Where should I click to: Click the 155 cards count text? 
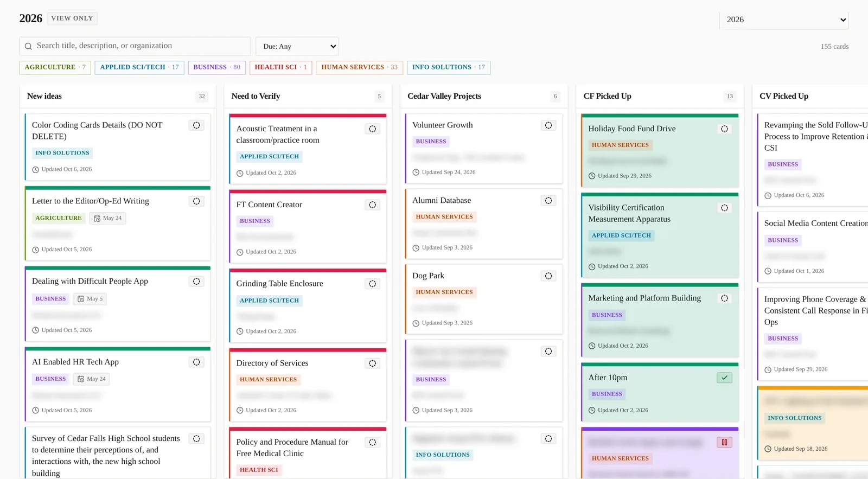pos(834,47)
